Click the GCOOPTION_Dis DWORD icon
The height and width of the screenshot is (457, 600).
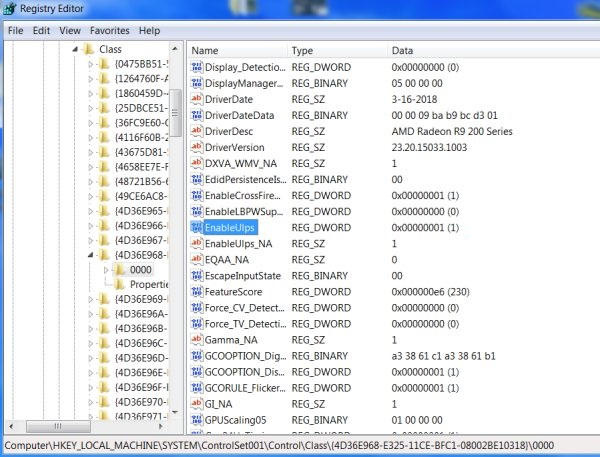pyautogui.click(x=196, y=372)
